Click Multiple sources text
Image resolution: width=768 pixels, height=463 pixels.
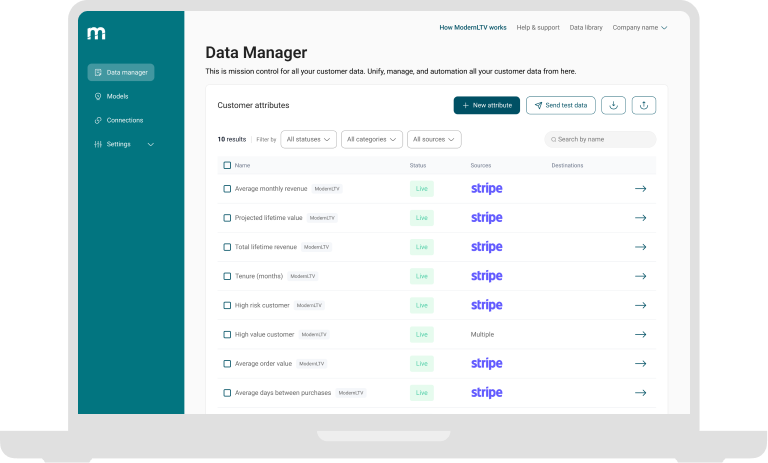tap(482, 335)
